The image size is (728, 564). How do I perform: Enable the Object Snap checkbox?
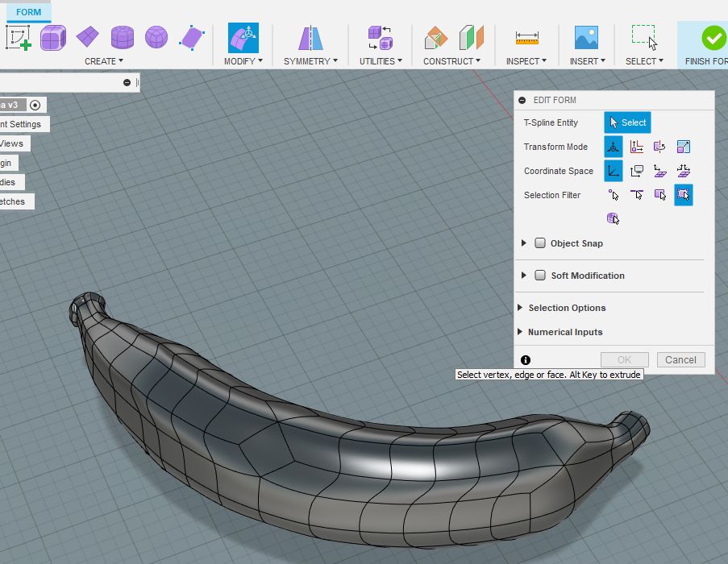(x=540, y=243)
